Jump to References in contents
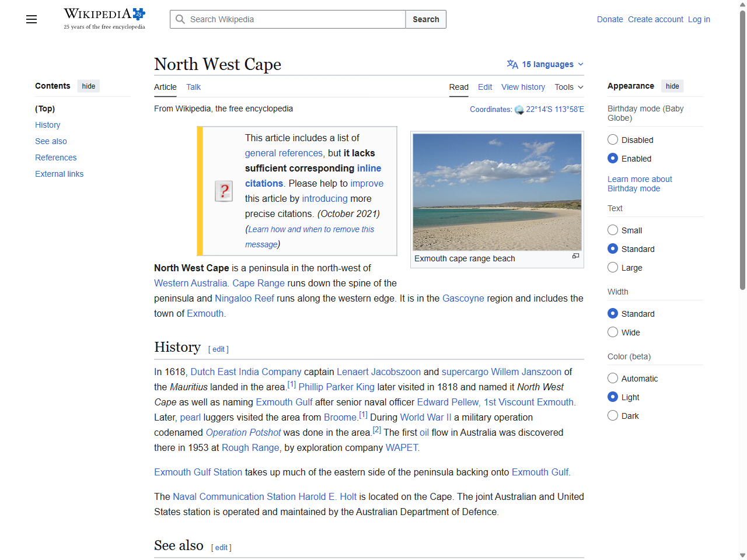 coord(55,157)
